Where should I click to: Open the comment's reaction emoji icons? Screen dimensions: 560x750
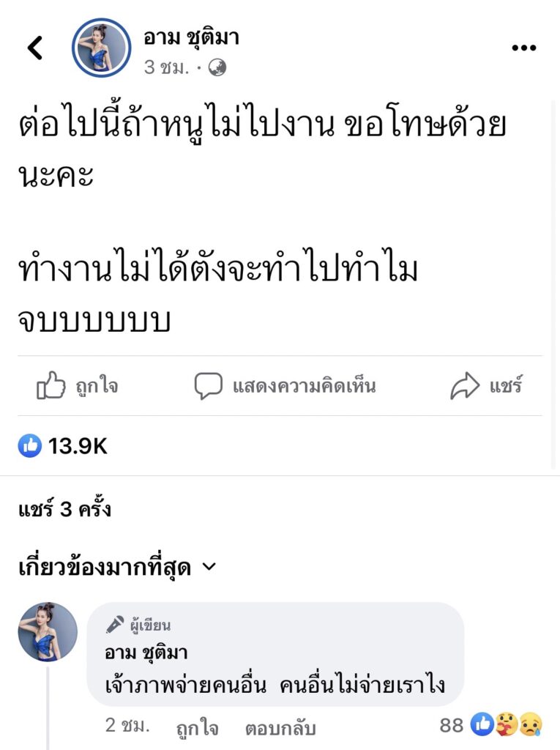[505, 725]
